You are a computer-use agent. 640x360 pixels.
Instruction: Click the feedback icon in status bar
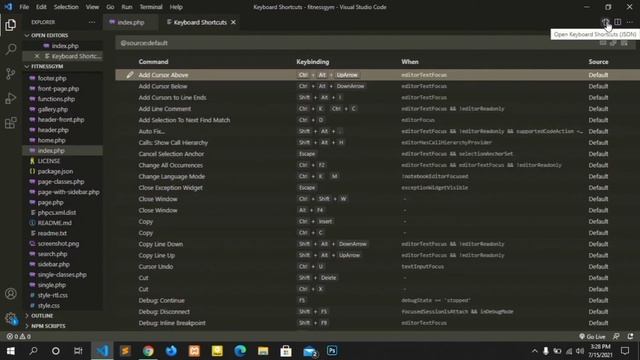pyautogui.click(x=616, y=337)
